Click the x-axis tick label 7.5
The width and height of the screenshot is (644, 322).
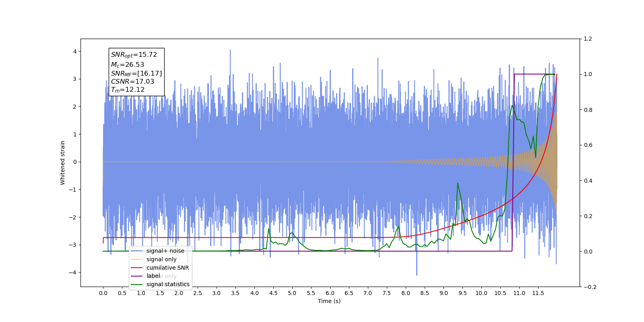[x=387, y=293]
